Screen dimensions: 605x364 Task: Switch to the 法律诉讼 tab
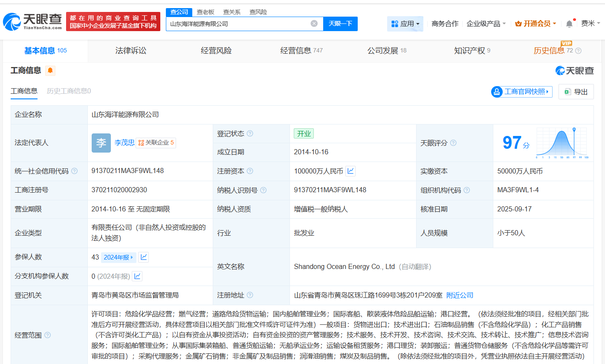130,50
